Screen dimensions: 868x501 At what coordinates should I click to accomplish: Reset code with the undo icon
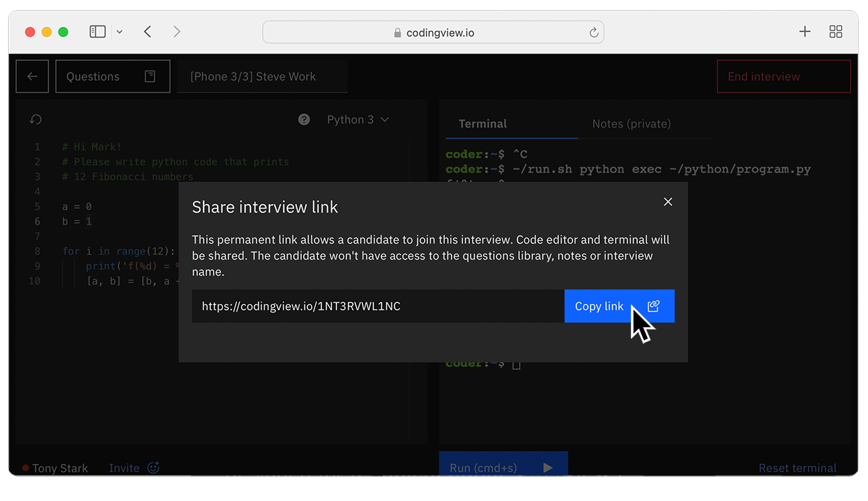pos(36,120)
